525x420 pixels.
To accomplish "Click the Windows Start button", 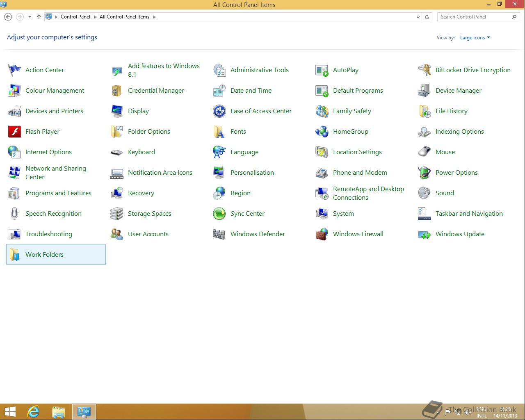I will click(10, 412).
